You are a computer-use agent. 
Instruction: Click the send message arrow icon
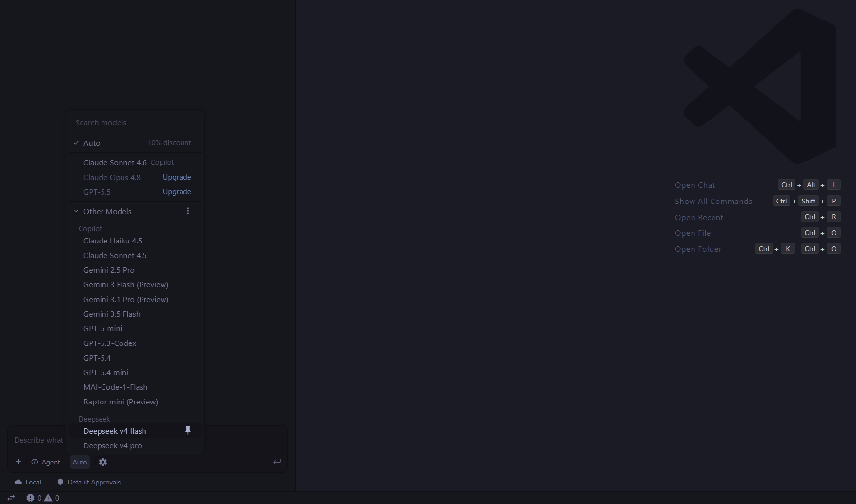(x=277, y=462)
